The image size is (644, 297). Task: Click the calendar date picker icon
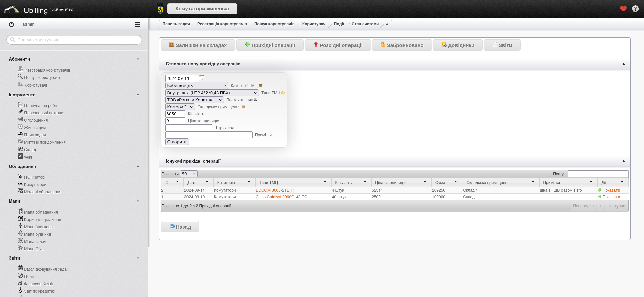(x=202, y=78)
